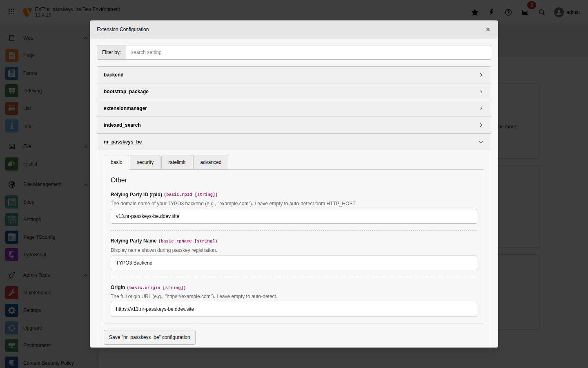This screenshot has height=368, width=588.
Task: Open the Environment module icon
Action: [12, 346]
